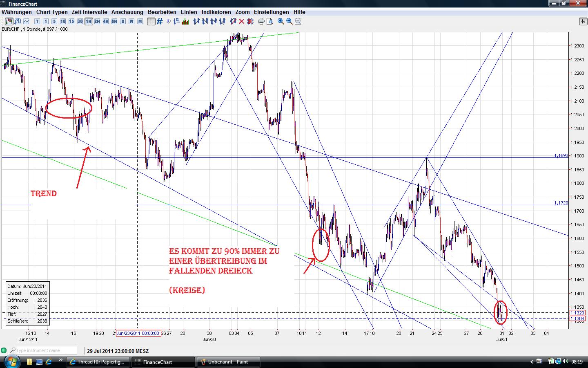Open the Linien menu
The image size is (588, 368).
pos(189,12)
